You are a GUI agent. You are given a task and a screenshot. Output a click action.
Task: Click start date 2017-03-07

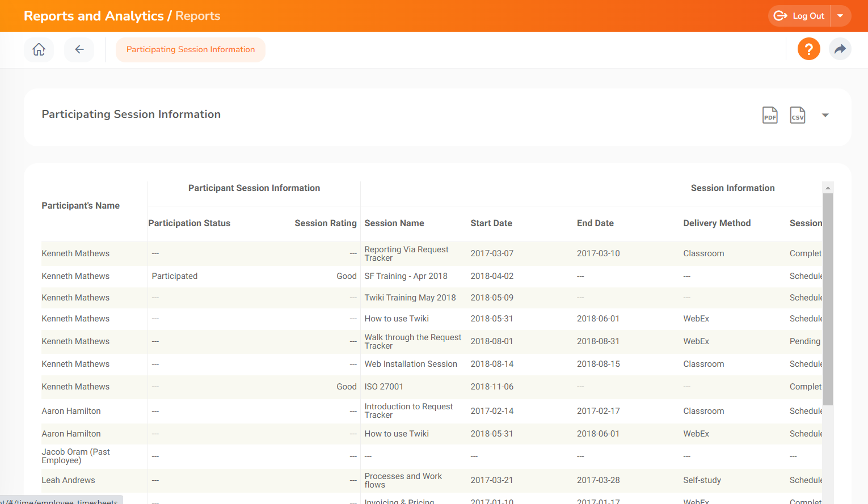tap(492, 253)
